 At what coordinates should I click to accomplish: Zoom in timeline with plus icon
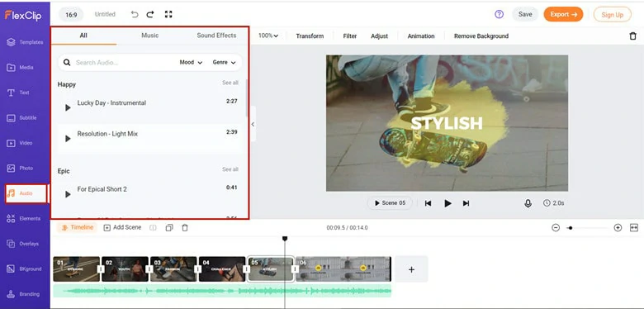coord(618,228)
